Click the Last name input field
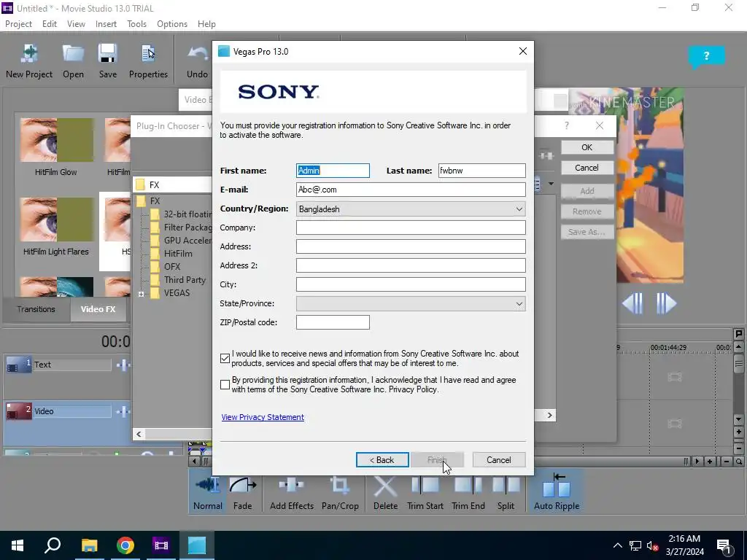Image resolution: width=747 pixels, height=560 pixels. (x=481, y=171)
